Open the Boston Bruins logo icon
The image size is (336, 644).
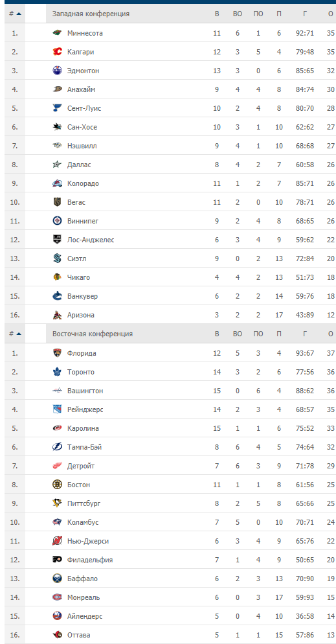(57, 485)
